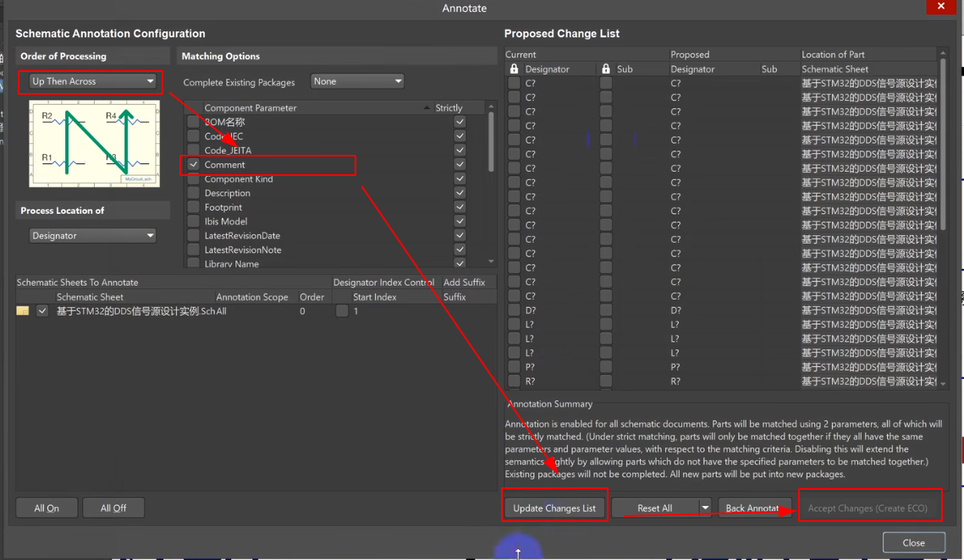
Task: Tick the LatestRevisionDate parameter checkbox
Action: [194, 235]
